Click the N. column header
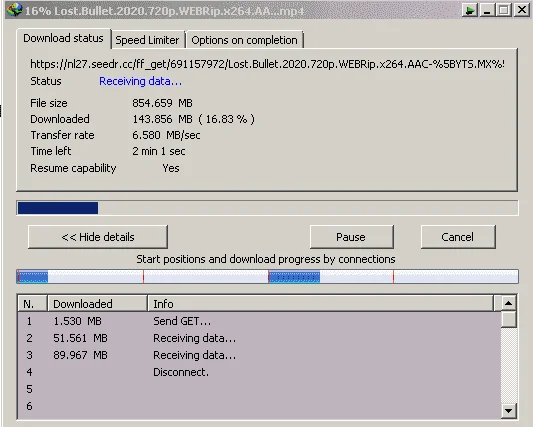Image resolution: width=533 pixels, height=427 pixels. point(32,304)
